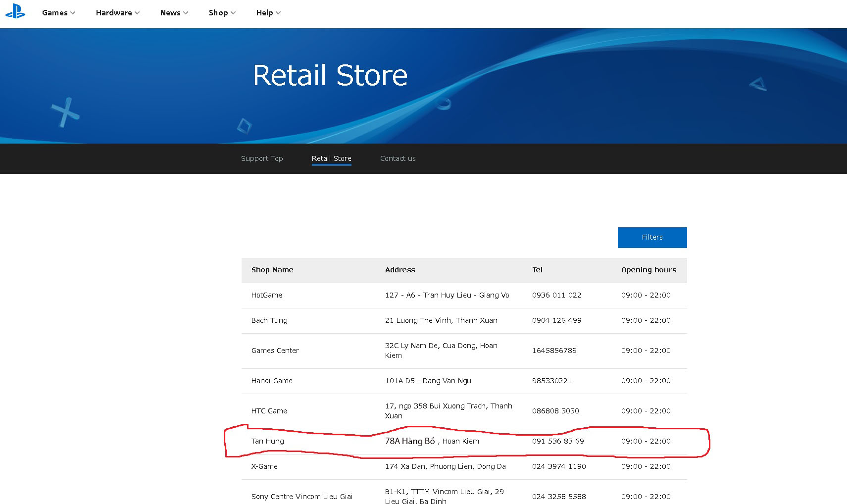The width and height of the screenshot is (847, 504).
Task: Click the X-Game telephone number
Action: point(559,466)
